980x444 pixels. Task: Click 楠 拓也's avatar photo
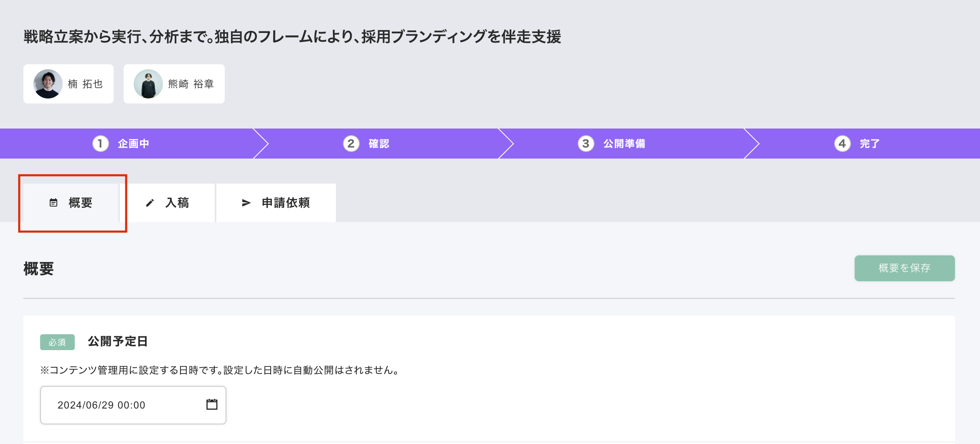click(48, 84)
